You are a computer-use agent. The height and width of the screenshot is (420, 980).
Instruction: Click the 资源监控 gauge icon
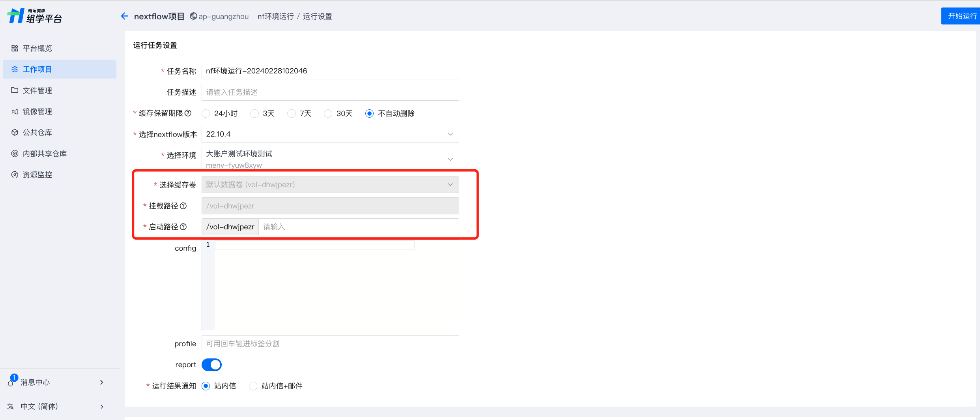pyautogui.click(x=15, y=174)
